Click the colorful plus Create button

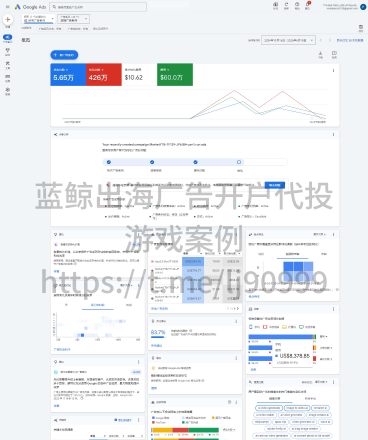(x=8, y=19)
